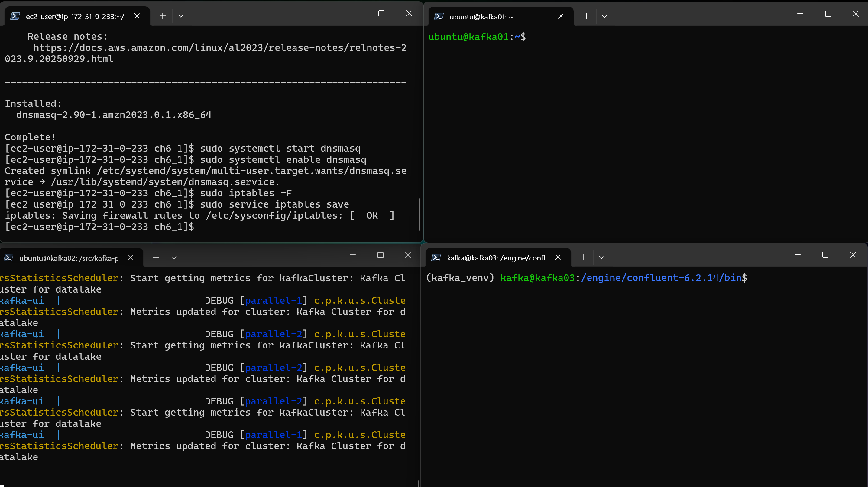
Task: Close the ubuntu@kafka02 tab
Action: (130, 258)
